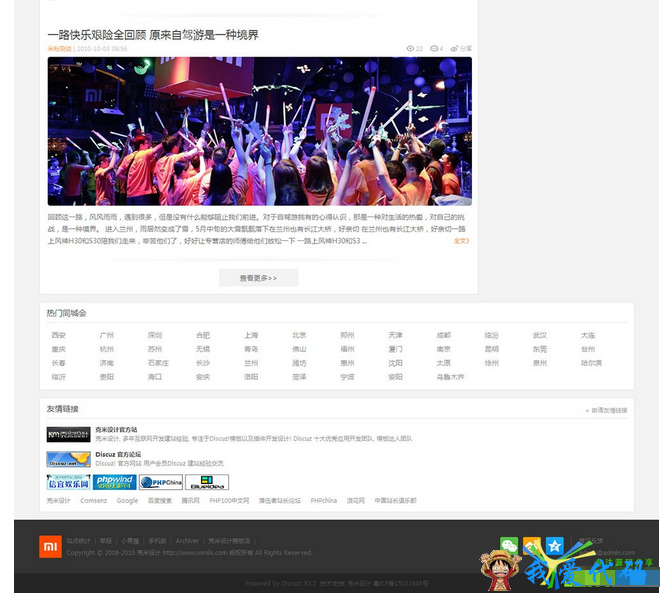Select city 石家庄

[x=158, y=363]
